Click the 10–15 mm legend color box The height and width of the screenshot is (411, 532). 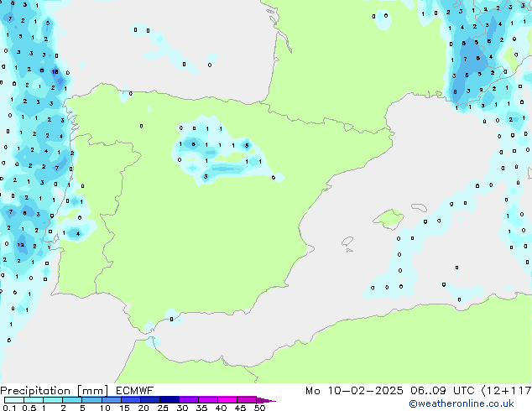[111, 400]
